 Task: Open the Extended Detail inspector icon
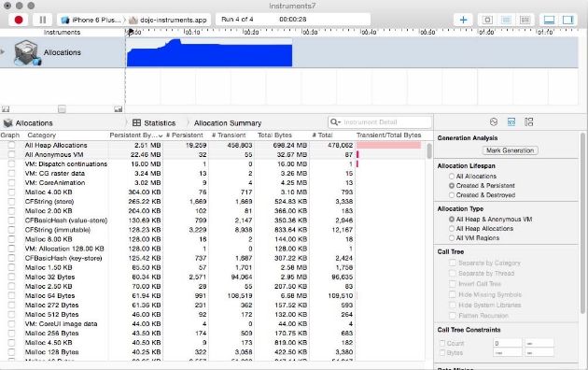click(x=529, y=122)
